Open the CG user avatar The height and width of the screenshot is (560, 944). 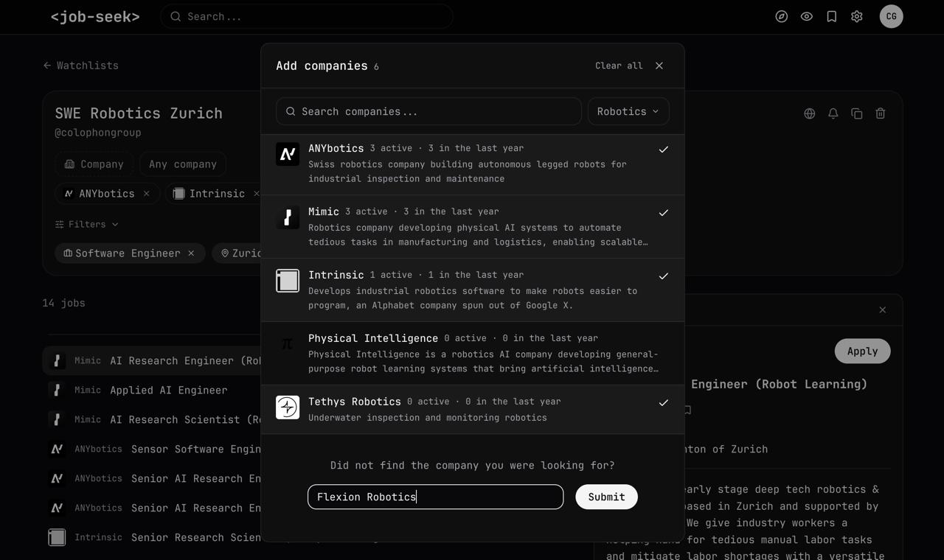coord(892,16)
